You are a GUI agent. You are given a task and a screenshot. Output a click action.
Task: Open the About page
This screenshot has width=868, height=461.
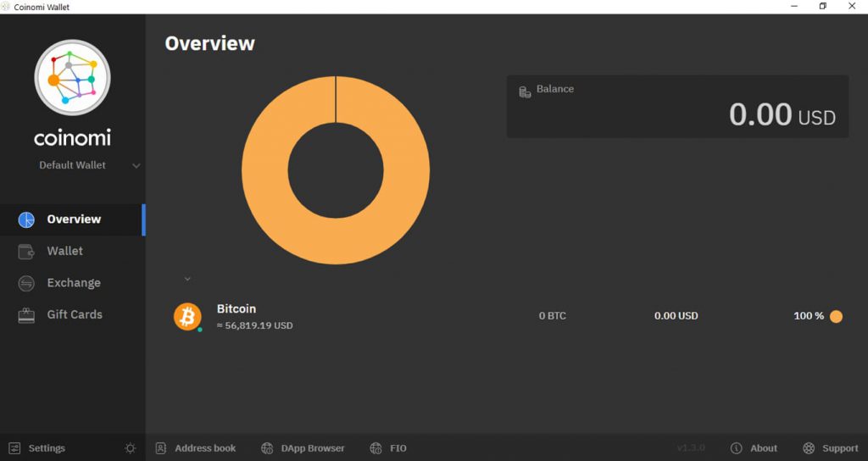coord(763,448)
